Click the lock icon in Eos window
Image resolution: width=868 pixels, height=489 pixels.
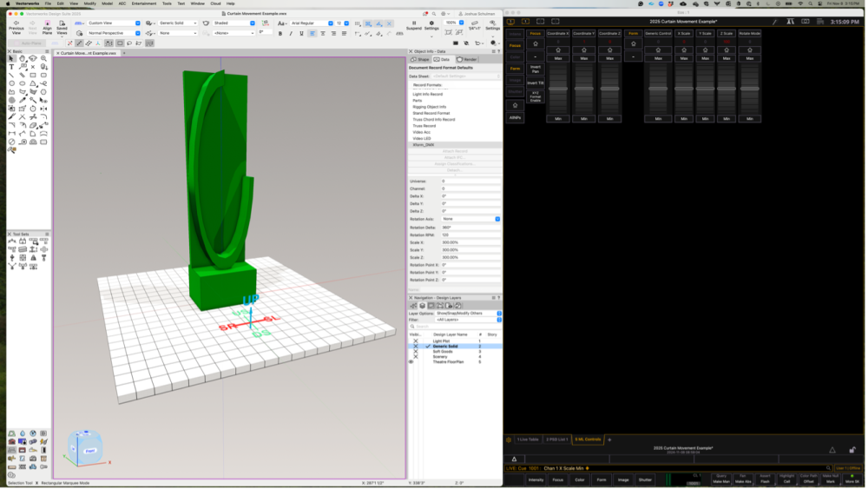(x=852, y=450)
